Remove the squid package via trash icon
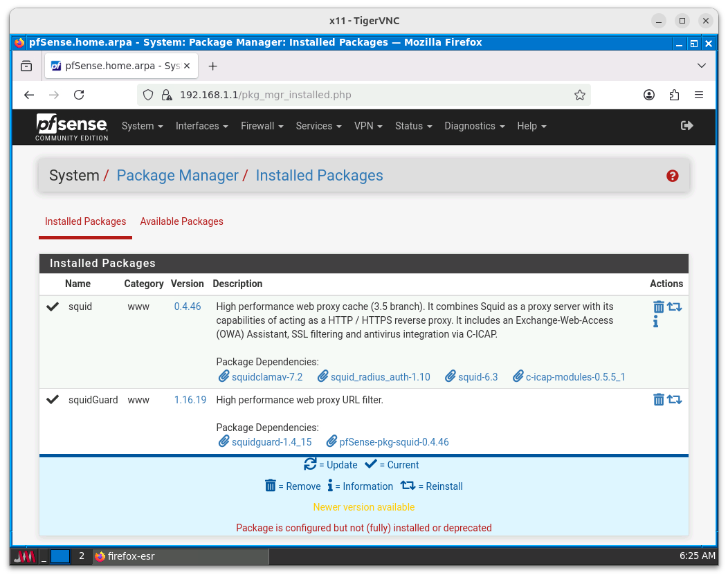This screenshot has width=728, height=577. [658, 306]
